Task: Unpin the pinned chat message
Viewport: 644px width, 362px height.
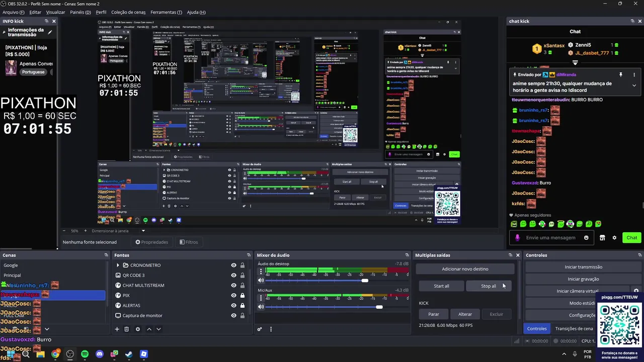Action: pyautogui.click(x=621, y=75)
